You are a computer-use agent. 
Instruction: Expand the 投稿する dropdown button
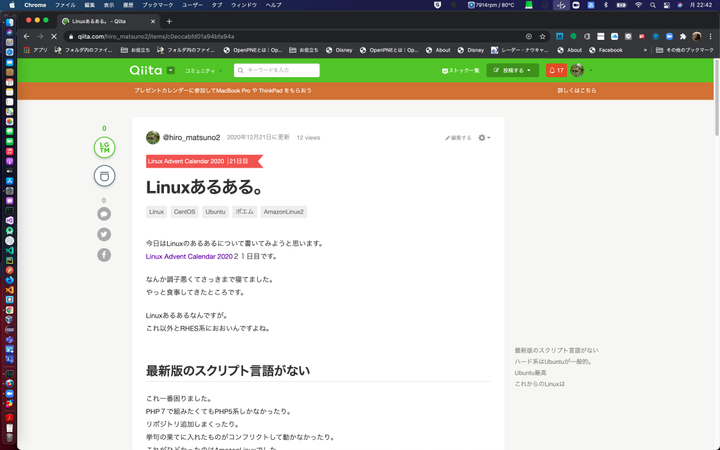pos(512,70)
